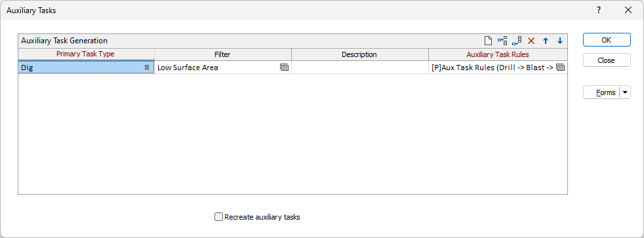Click the append row icon in grid toolbar
Screen dimensions: 644x238
[517, 41]
